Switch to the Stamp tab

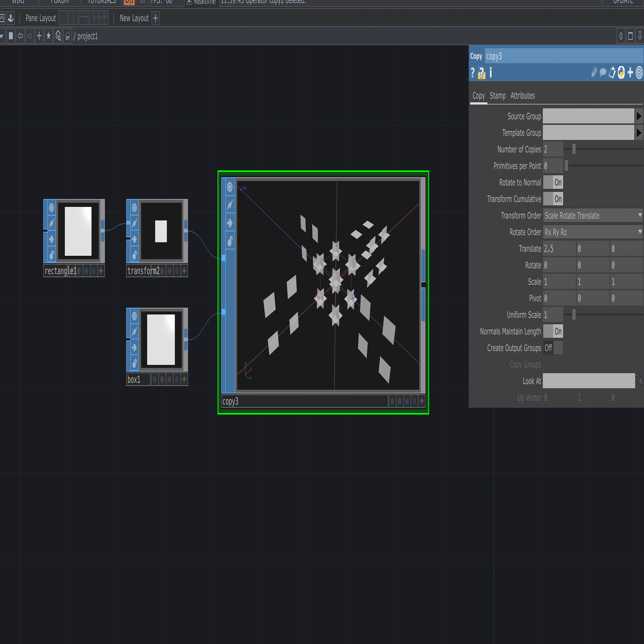coord(497,96)
